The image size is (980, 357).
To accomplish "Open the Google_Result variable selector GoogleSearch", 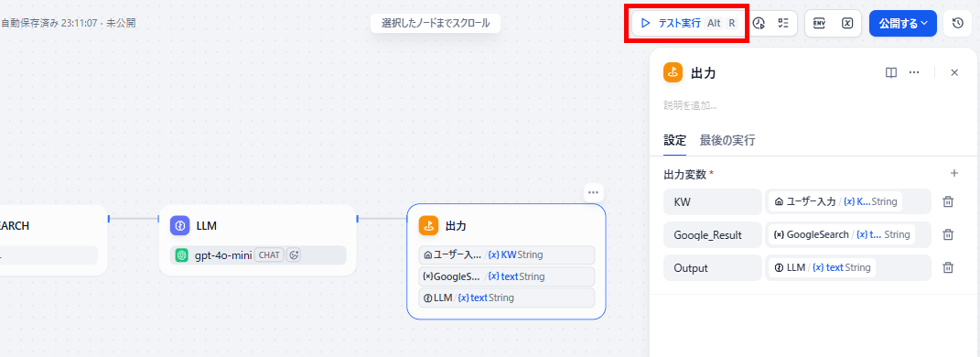I will pyautogui.click(x=841, y=234).
